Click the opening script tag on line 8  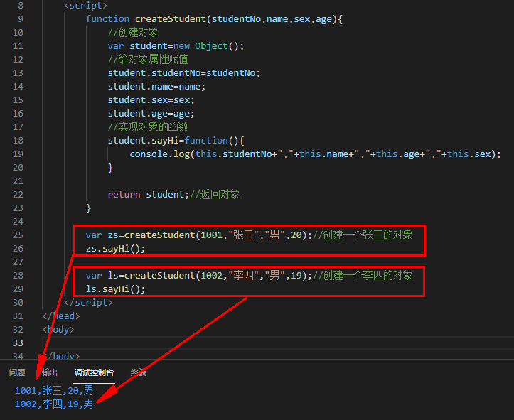[85, 5]
